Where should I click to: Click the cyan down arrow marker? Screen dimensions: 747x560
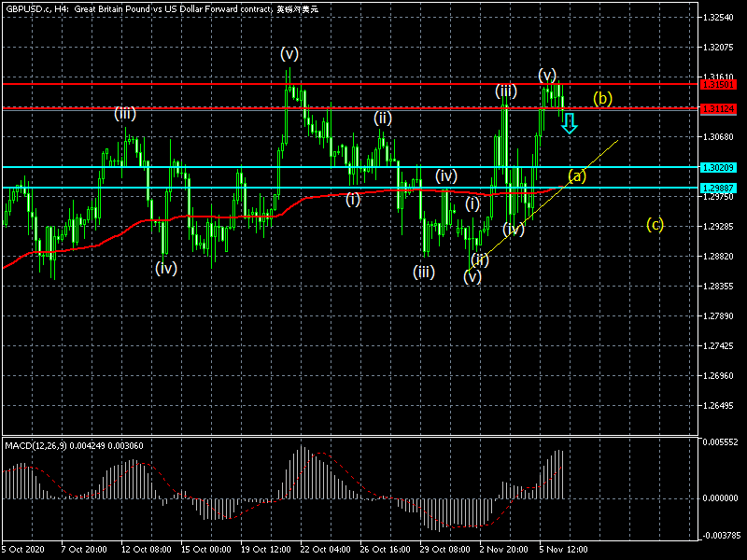click(569, 122)
